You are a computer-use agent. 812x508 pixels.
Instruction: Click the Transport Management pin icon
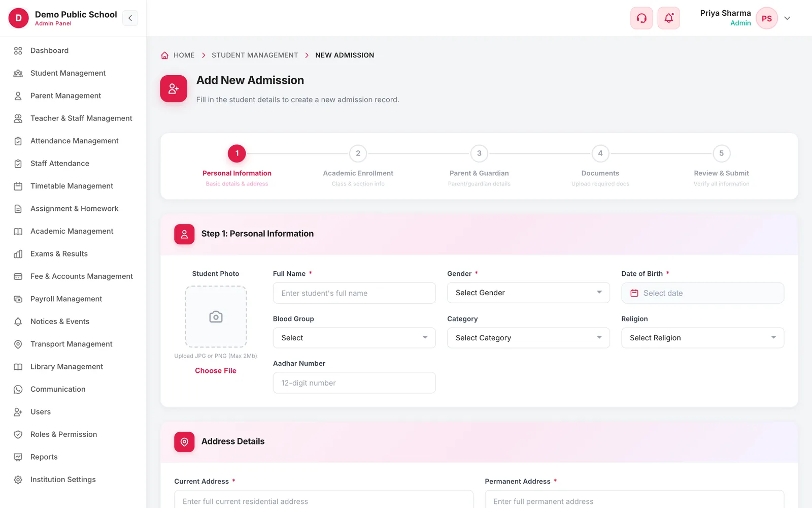tap(18, 344)
